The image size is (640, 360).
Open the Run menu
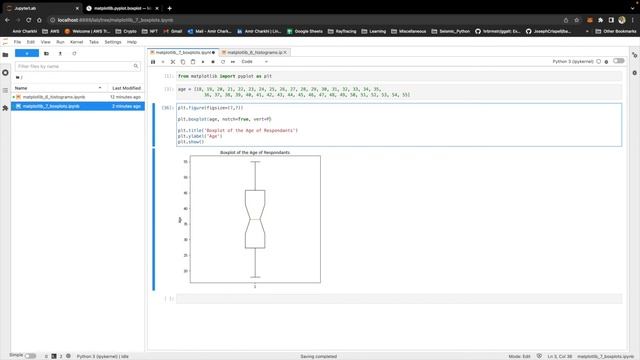[60, 42]
